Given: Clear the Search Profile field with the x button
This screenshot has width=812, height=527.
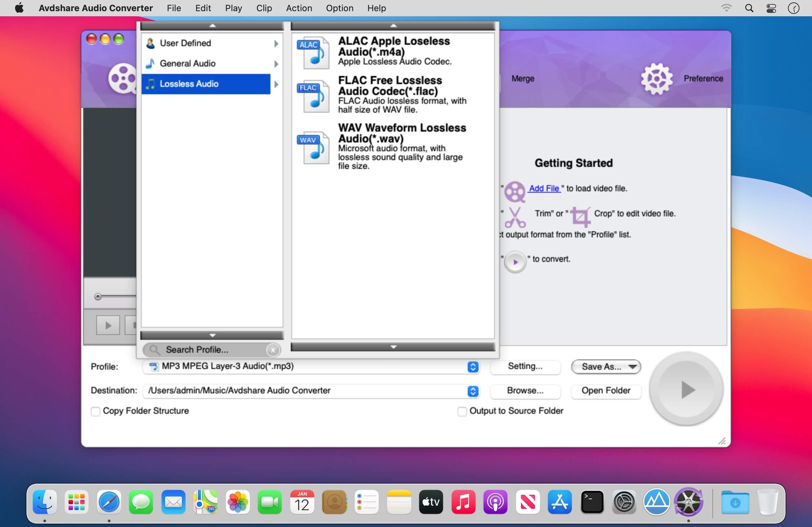Looking at the screenshot, I should pos(273,350).
